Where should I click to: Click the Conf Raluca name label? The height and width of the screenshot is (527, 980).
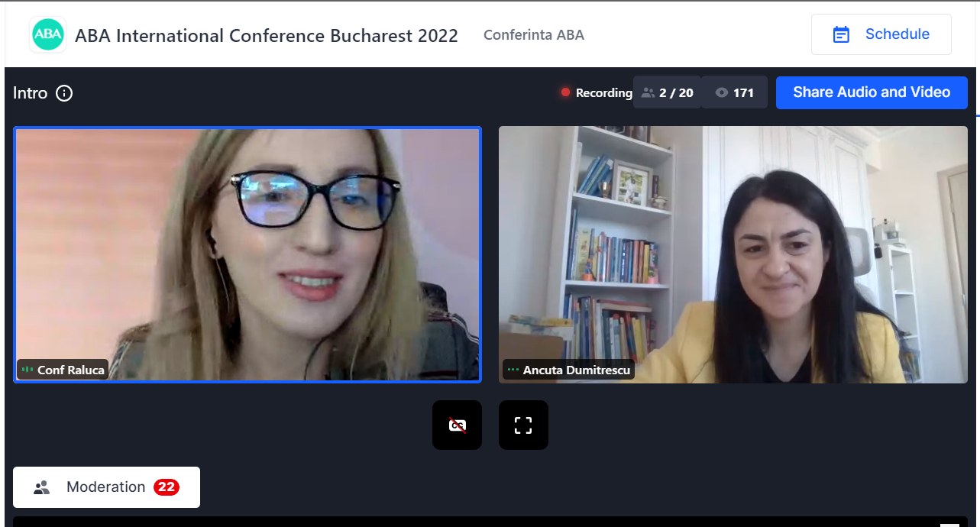[x=70, y=370]
